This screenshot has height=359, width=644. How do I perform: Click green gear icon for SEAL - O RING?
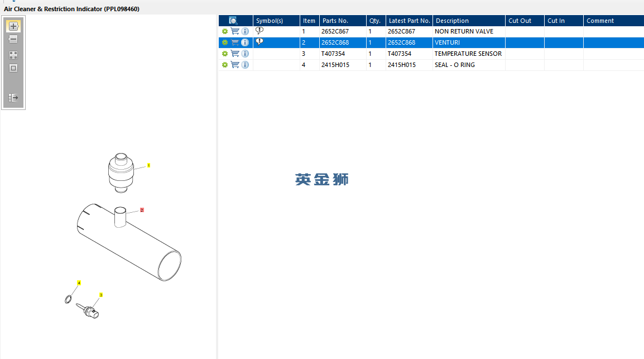click(225, 65)
